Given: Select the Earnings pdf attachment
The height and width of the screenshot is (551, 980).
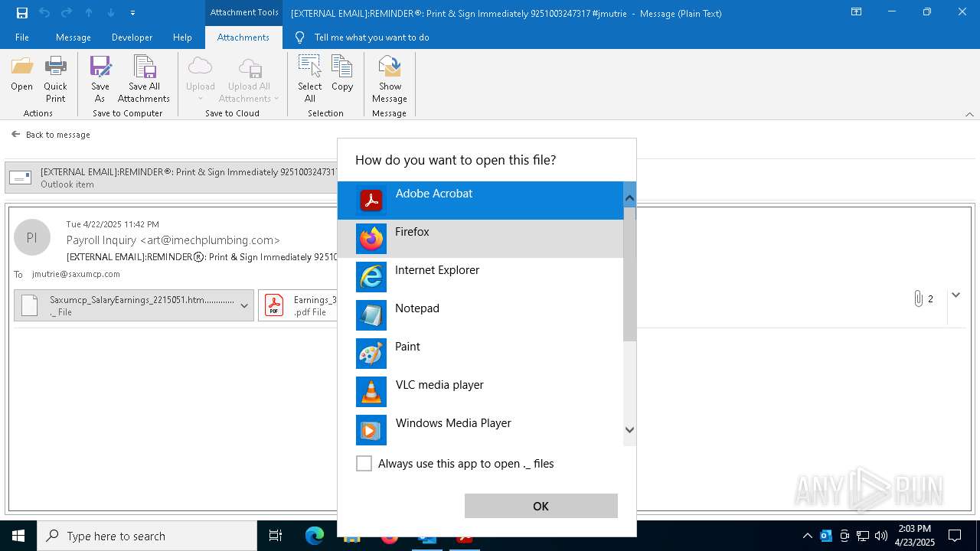Looking at the screenshot, I should (299, 305).
